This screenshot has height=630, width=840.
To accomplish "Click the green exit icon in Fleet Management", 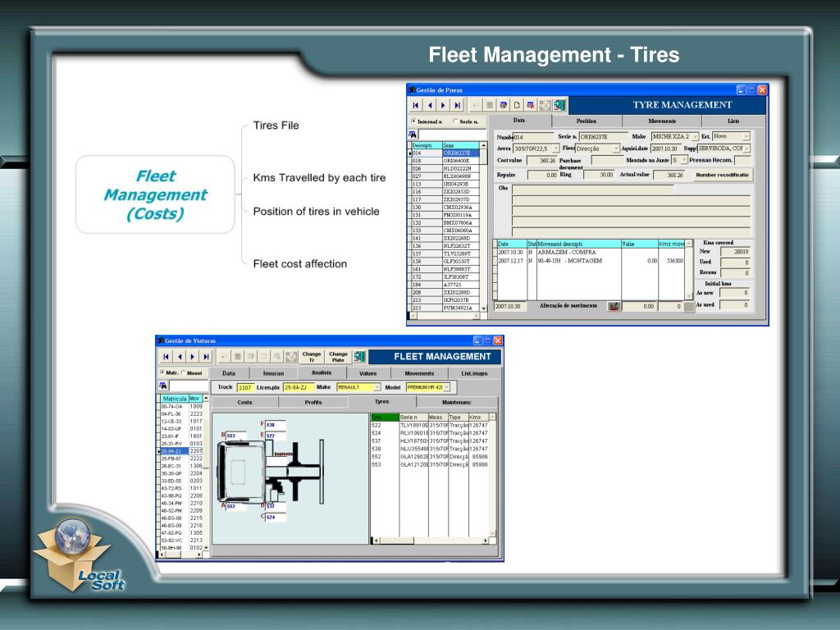I will tap(359, 356).
